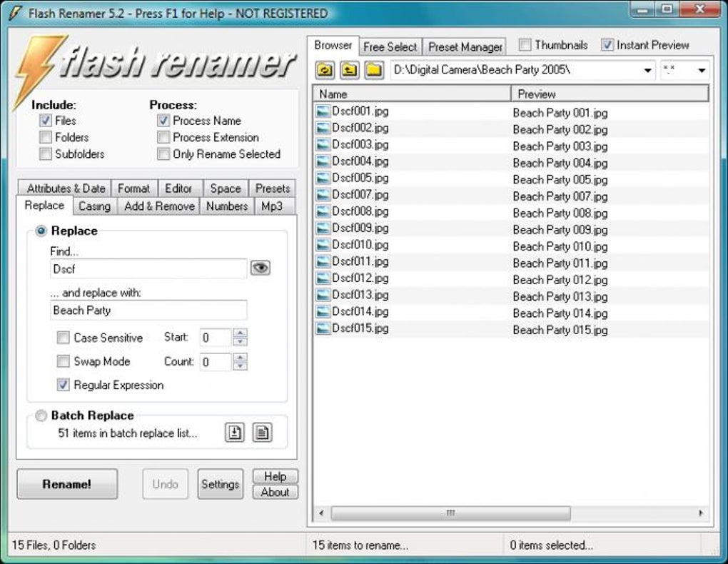Viewport: 728px width, 564px height.
Task: Increase the Count value spinner
Action: [x=240, y=357]
